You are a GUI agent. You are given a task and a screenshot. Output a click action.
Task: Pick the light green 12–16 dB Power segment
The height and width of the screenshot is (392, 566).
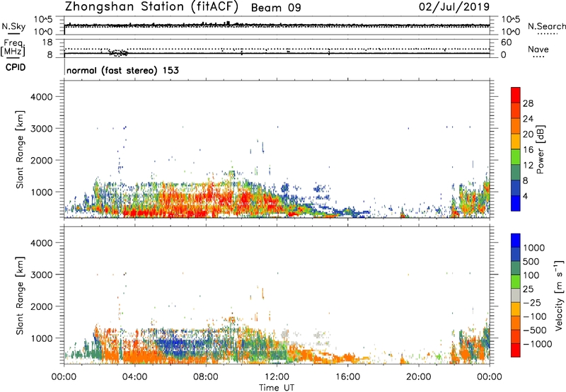point(516,157)
